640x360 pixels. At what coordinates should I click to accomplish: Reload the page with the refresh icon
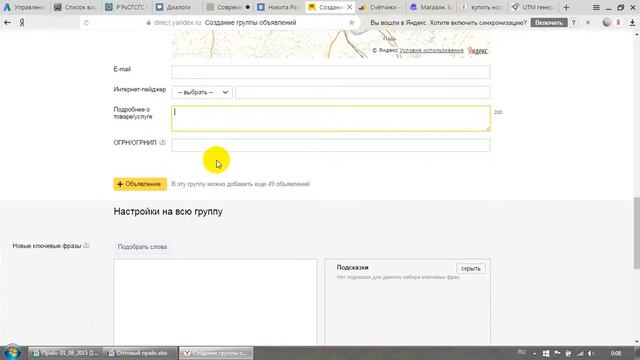86,23
